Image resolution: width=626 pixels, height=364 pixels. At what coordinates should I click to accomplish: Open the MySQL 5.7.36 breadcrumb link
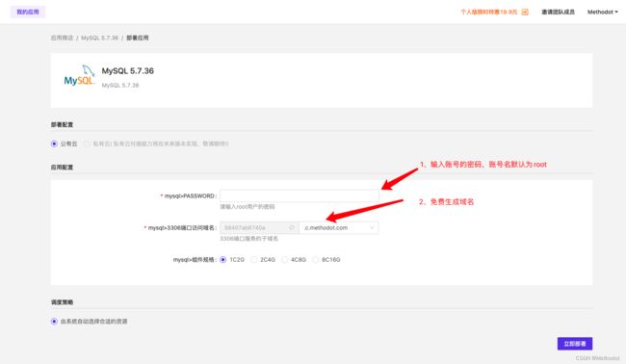(99, 38)
